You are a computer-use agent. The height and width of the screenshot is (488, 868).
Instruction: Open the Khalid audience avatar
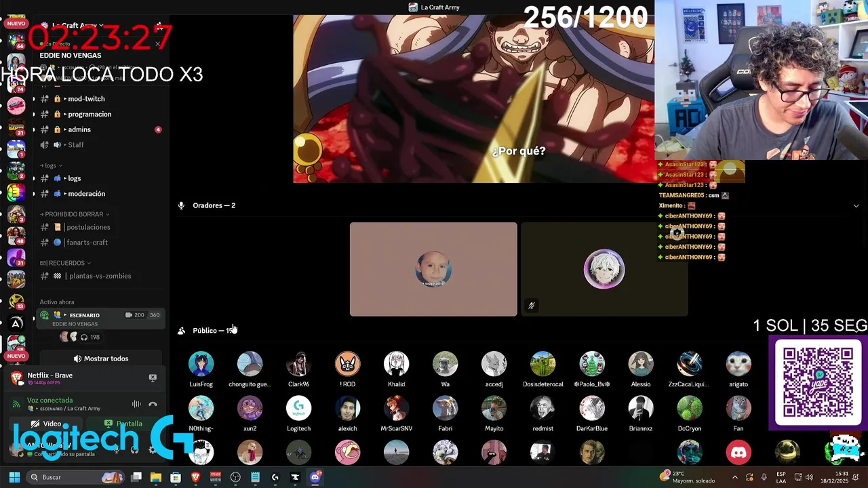pos(396,364)
